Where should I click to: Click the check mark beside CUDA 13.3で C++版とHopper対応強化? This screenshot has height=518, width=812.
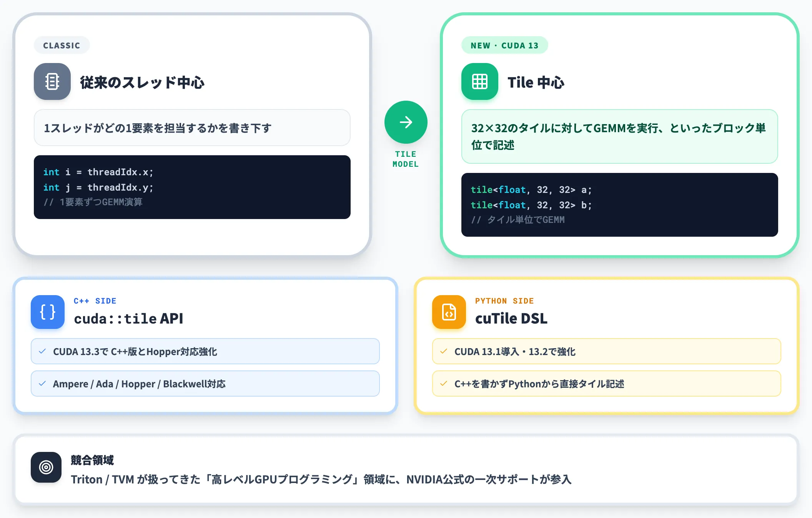point(43,351)
